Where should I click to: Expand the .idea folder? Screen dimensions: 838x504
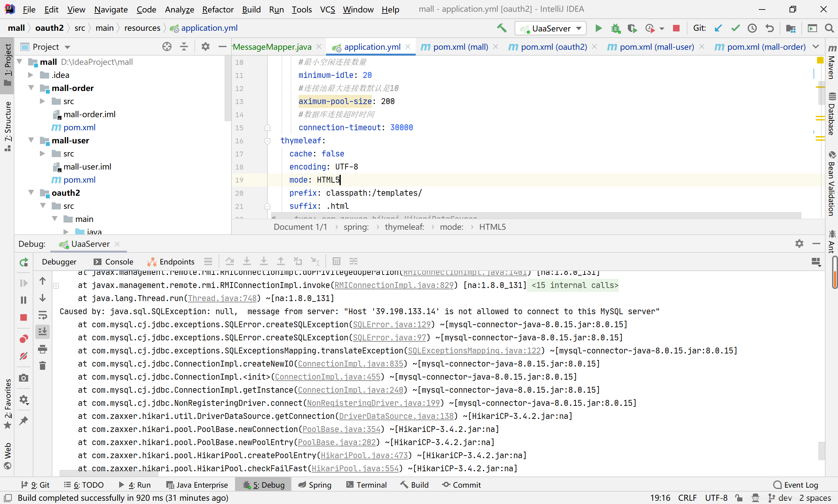point(30,75)
